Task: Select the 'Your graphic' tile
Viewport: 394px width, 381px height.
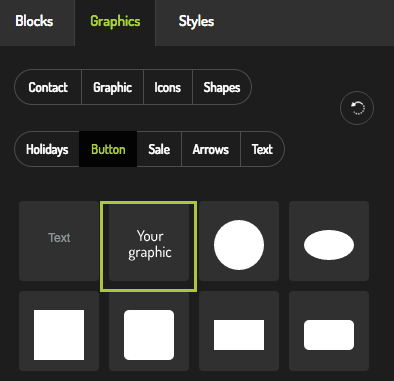Action: pos(149,246)
